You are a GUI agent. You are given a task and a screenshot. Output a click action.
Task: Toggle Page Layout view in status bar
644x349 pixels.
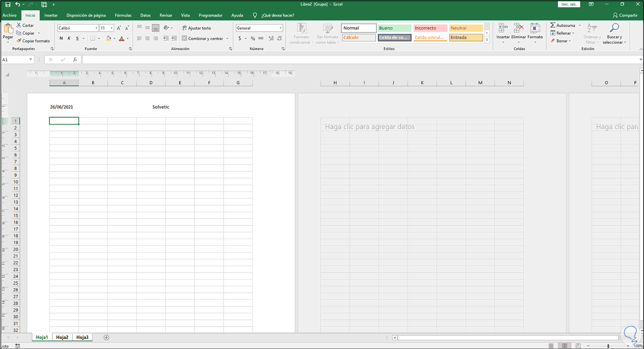(x=565, y=346)
